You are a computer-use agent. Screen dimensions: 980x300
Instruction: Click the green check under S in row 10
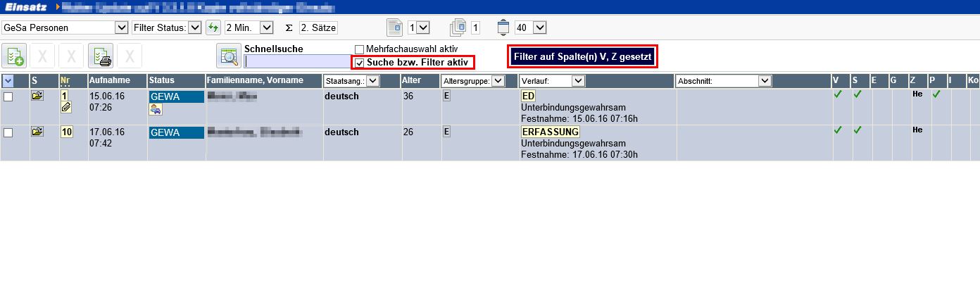click(857, 130)
